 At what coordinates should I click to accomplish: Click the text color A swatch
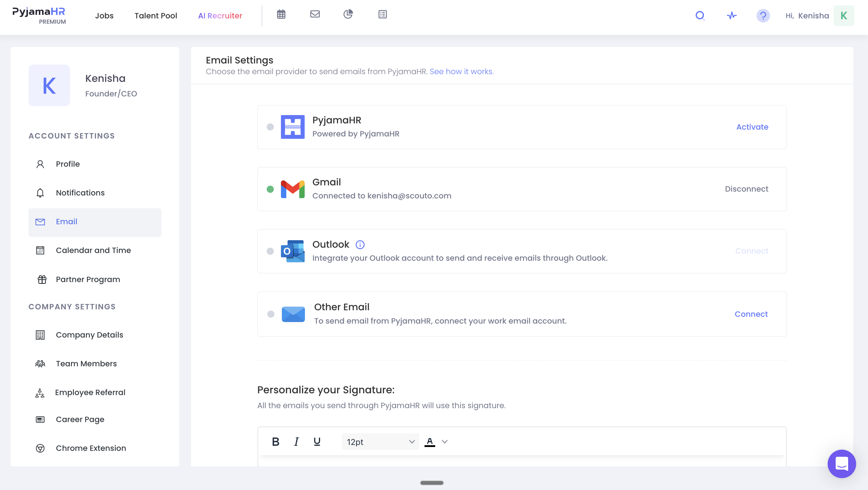pos(430,442)
